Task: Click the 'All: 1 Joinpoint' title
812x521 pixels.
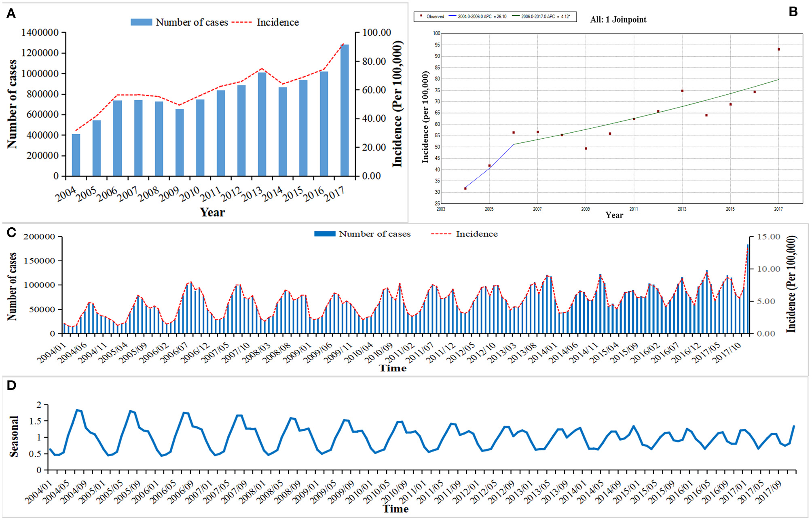Action: pyautogui.click(x=618, y=19)
